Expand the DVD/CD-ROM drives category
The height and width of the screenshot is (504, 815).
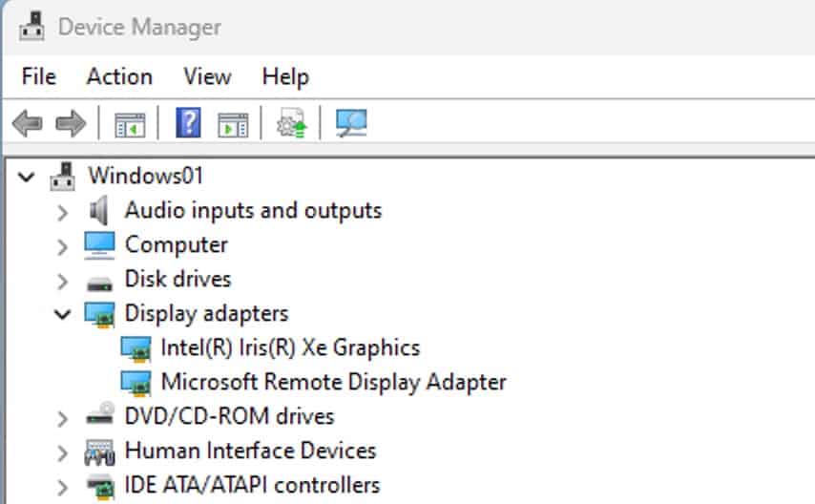pos(63,418)
